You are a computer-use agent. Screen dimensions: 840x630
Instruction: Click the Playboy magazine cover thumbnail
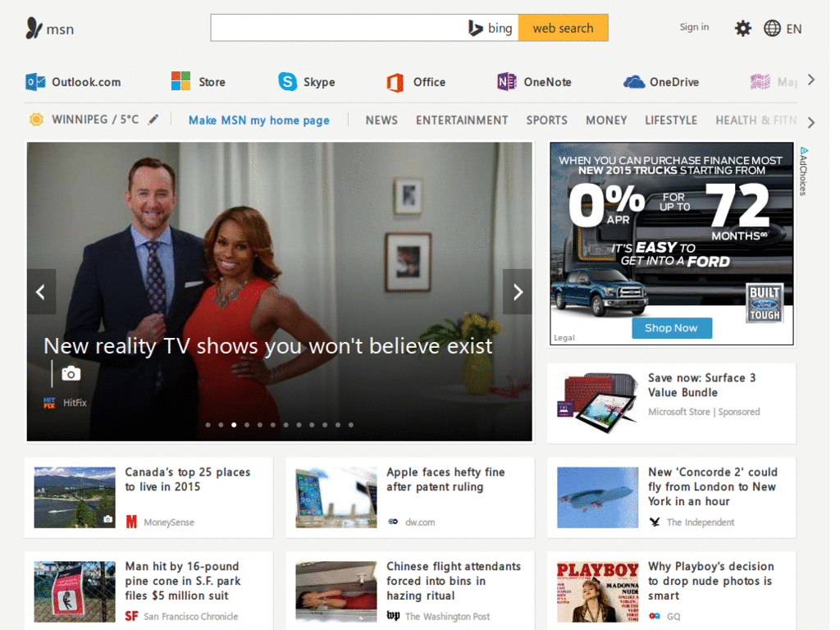point(597,591)
